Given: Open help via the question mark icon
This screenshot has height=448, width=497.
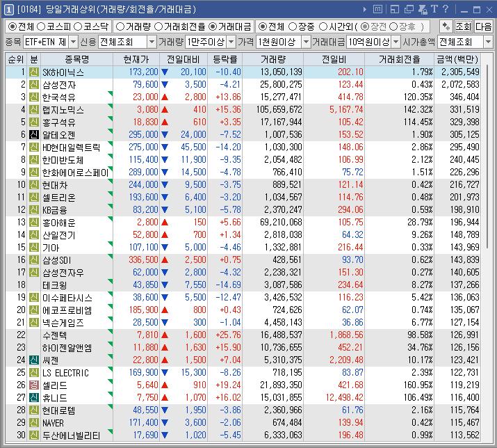Looking at the screenshot, I should click(446, 9).
